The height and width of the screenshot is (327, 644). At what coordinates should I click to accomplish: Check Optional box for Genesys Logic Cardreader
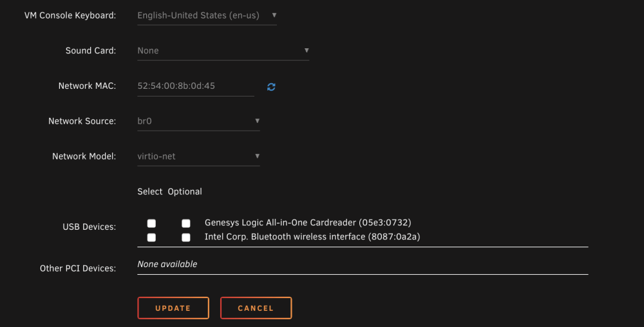pos(186,223)
